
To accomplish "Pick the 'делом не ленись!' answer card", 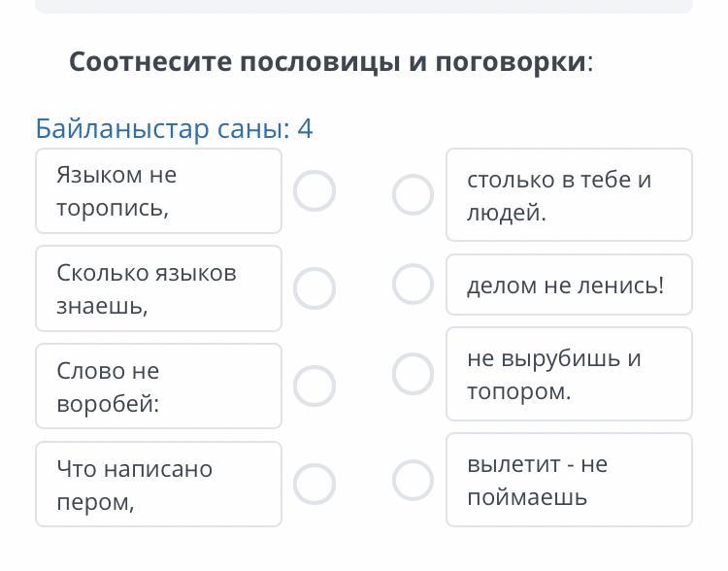I will (569, 285).
